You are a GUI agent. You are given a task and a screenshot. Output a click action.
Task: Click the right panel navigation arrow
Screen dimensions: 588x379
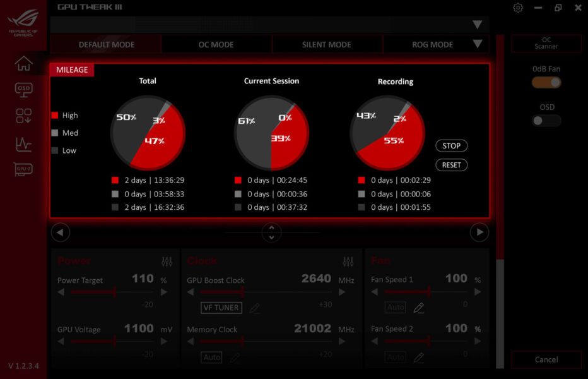(x=479, y=232)
